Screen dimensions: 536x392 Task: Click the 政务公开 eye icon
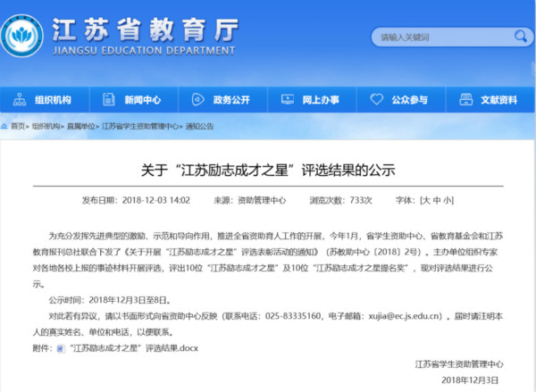[x=200, y=100]
